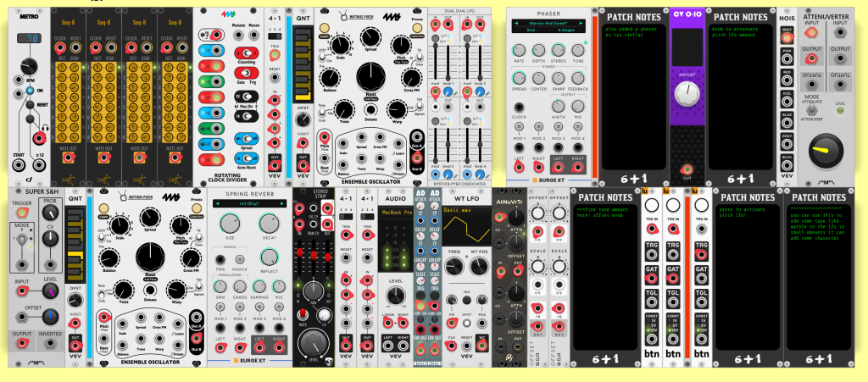This screenshot has height=382, width=868.
Task: Open the Phaser '4 stages' selector
Action: (x=567, y=30)
